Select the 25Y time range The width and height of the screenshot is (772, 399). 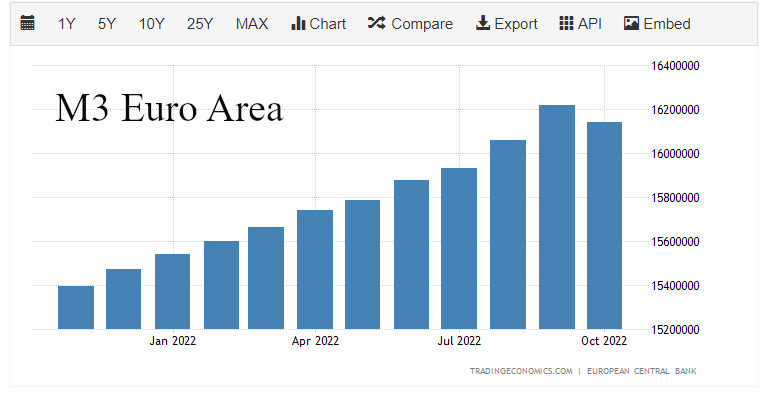(200, 24)
